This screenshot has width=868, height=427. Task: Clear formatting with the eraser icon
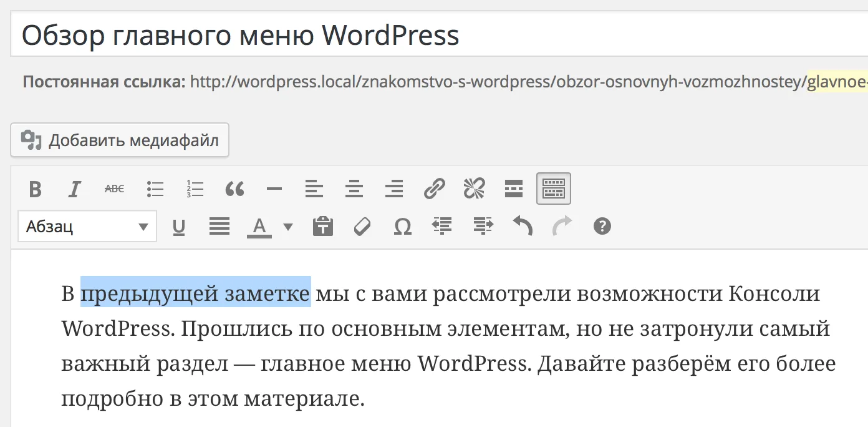point(362,227)
